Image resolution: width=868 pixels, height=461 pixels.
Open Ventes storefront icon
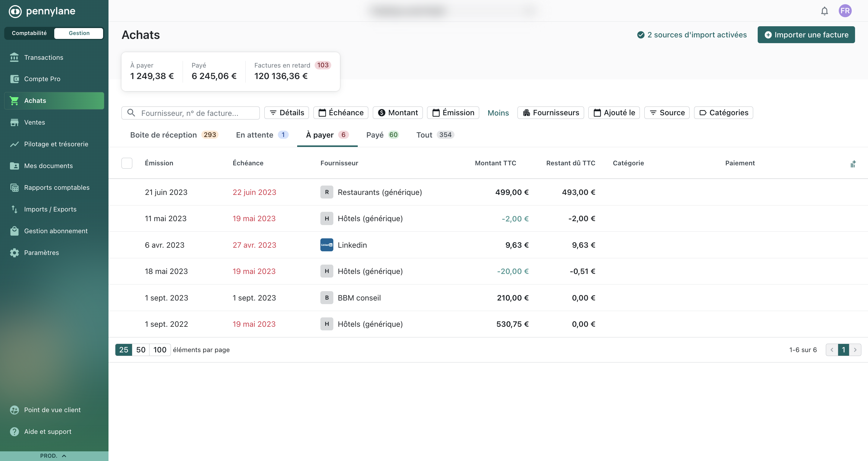tap(14, 122)
